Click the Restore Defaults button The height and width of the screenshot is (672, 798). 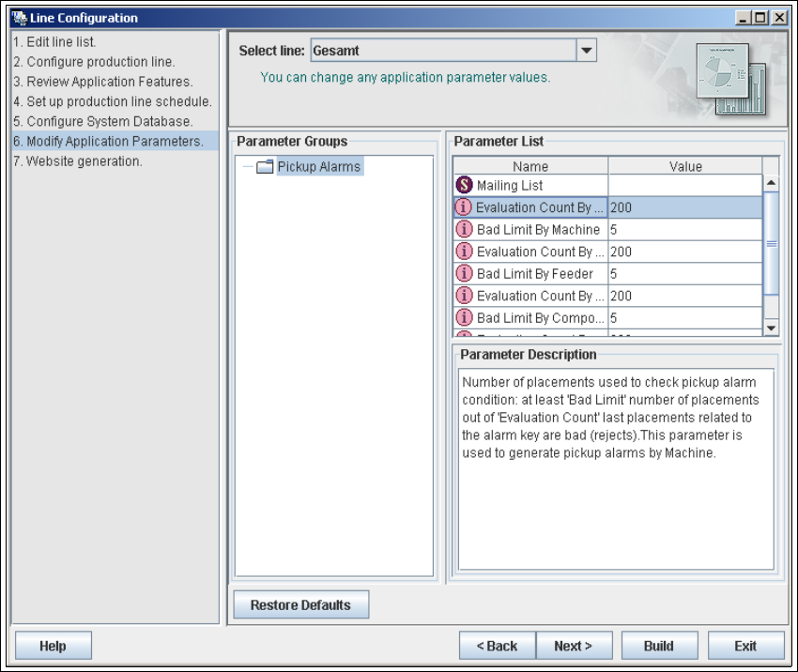pyautogui.click(x=300, y=604)
